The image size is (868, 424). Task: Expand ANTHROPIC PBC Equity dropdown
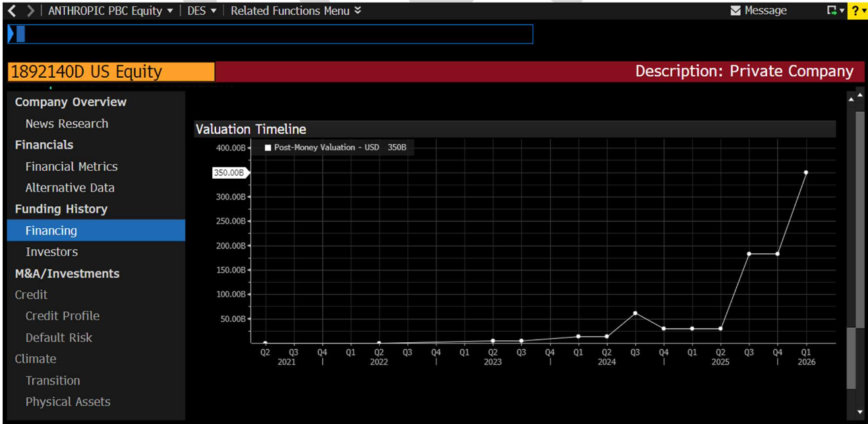(111, 11)
